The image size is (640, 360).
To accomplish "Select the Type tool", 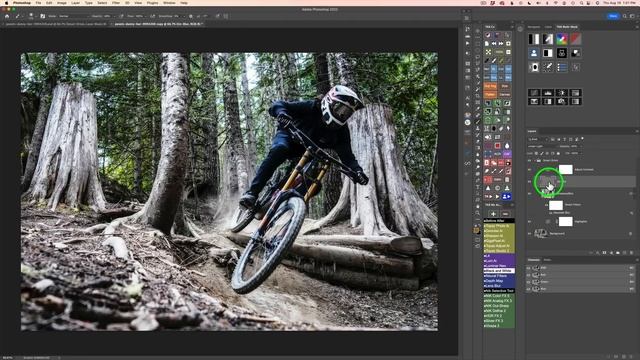I will coord(477,187).
